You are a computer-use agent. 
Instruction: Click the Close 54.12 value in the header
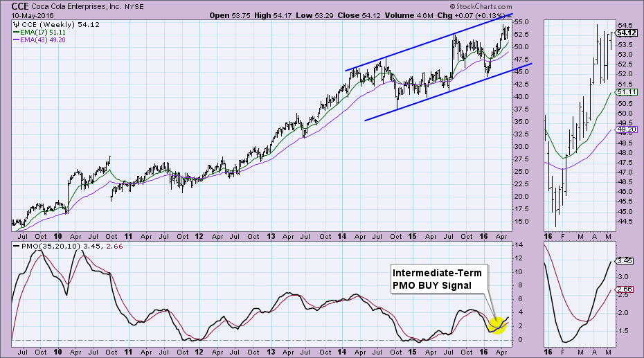click(x=359, y=15)
